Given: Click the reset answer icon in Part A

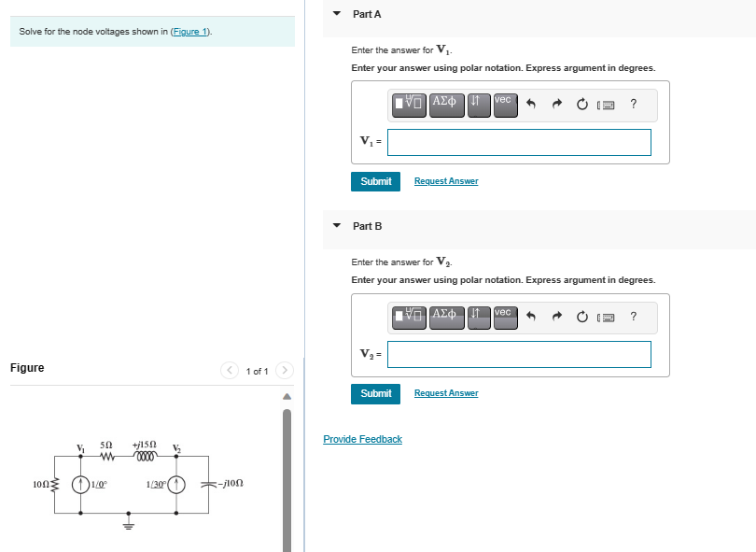Looking at the screenshot, I should [582, 104].
